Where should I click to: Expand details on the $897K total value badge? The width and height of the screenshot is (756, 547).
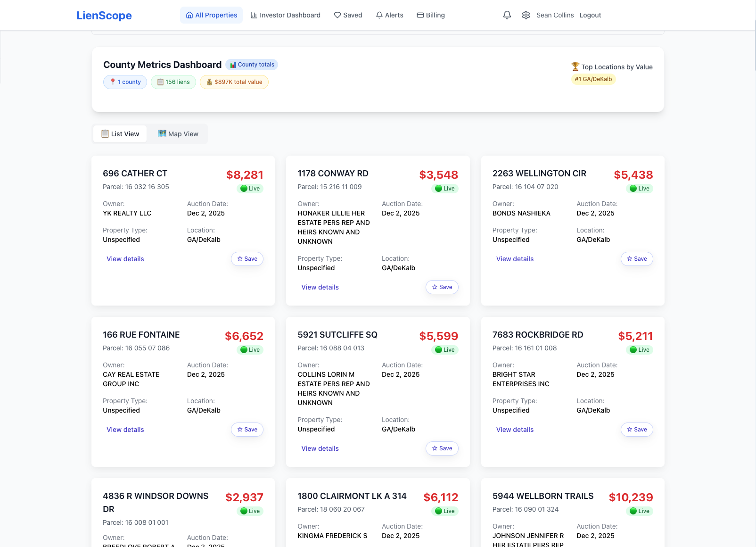coord(234,82)
